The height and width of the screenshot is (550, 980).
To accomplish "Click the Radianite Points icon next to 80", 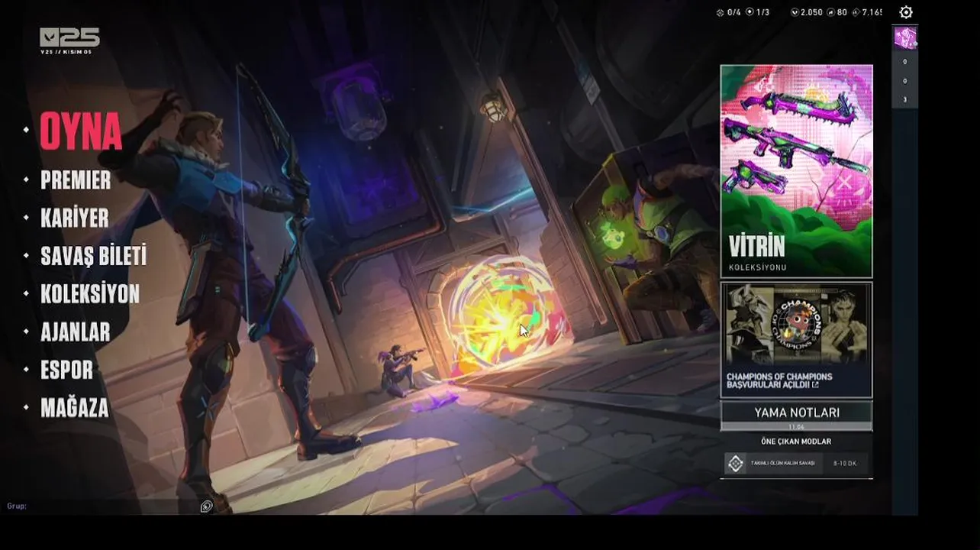I will [830, 12].
